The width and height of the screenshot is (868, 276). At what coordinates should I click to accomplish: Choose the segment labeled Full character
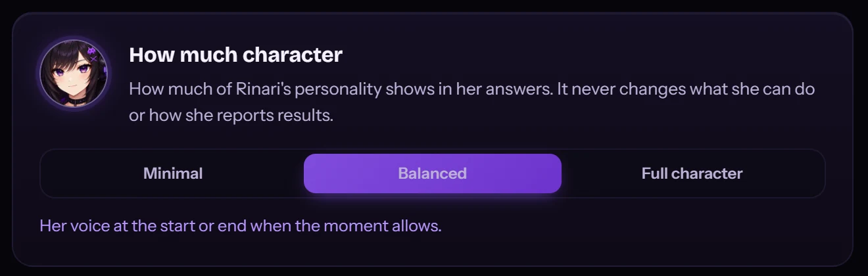(x=692, y=173)
